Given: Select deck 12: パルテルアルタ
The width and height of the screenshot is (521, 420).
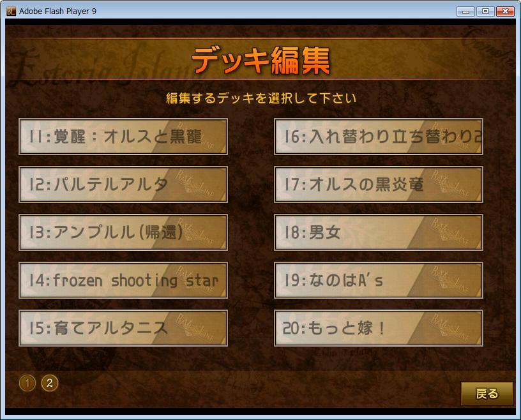Looking at the screenshot, I should pyautogui.click(x=123, y=184).
